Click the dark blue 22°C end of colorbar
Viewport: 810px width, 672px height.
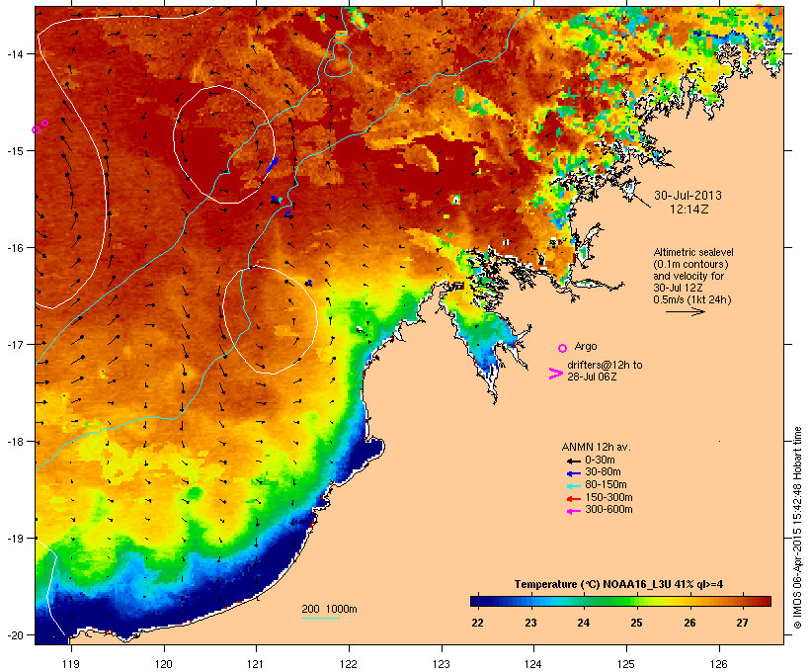click(x=476, y=601)
